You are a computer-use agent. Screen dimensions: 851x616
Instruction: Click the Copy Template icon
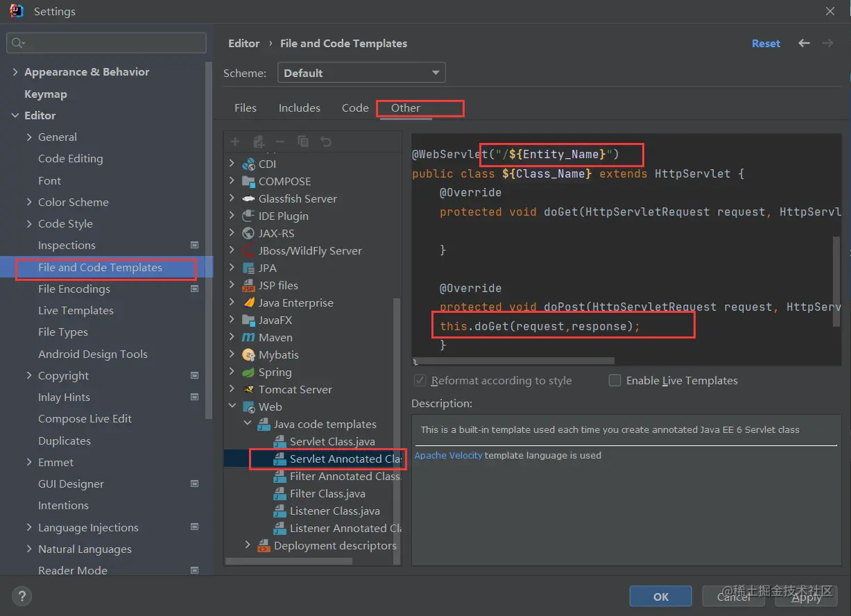(303, 142)
